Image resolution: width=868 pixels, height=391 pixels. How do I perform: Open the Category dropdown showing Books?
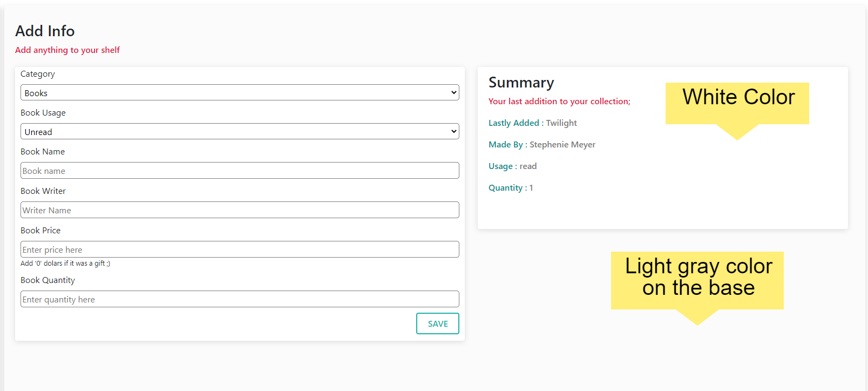240,92
